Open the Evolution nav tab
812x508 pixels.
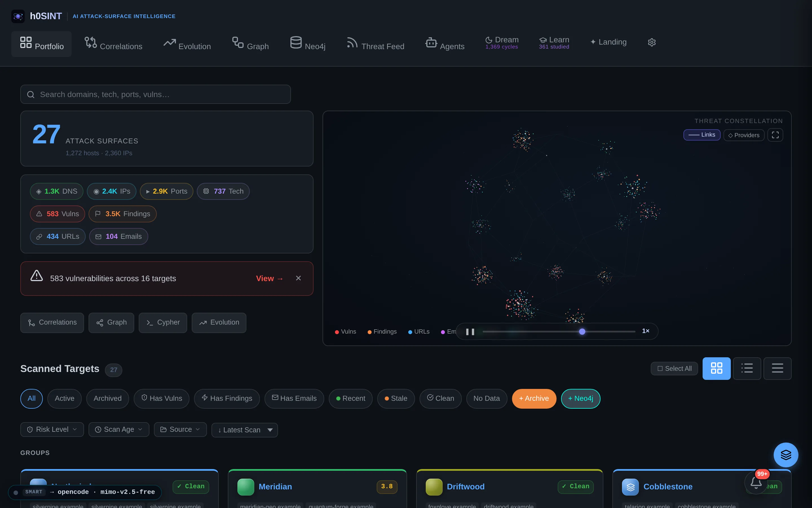(187, 44)
